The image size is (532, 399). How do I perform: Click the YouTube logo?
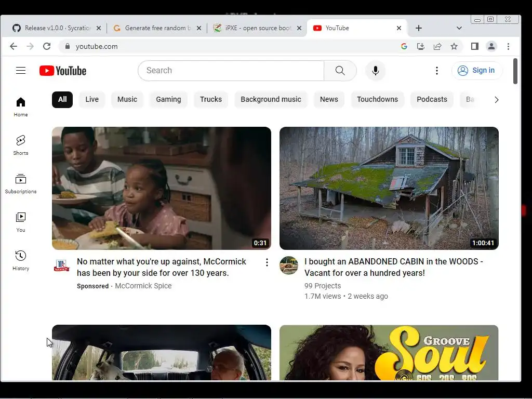pos(63,71)
